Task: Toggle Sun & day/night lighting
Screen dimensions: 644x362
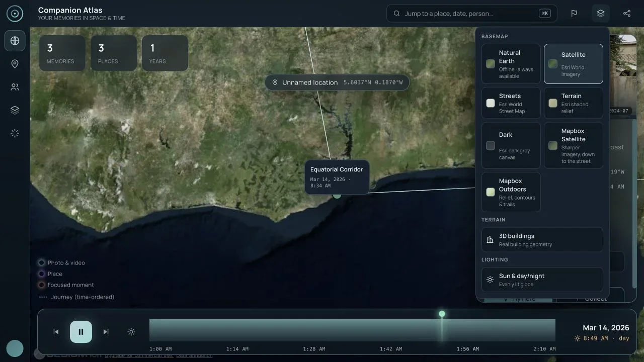Action: click(542, 280)
